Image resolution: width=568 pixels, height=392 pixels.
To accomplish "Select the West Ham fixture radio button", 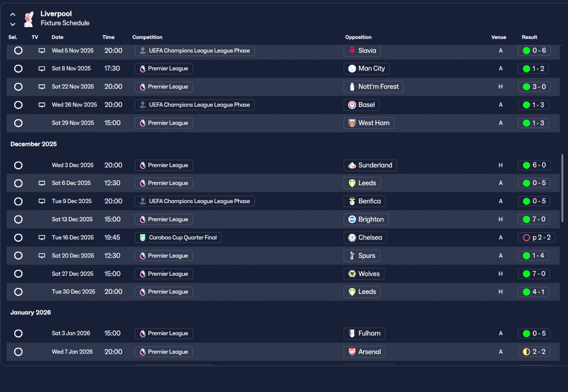I will pos(18,123).
